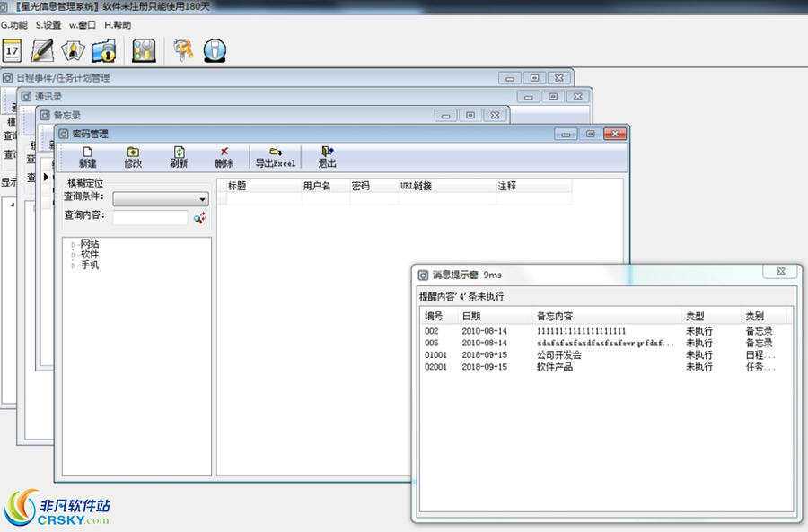The width and height of the screenshot is (808, 532).
Task: Open the calendar/schedule management tool icon
Action: (14, 50)
